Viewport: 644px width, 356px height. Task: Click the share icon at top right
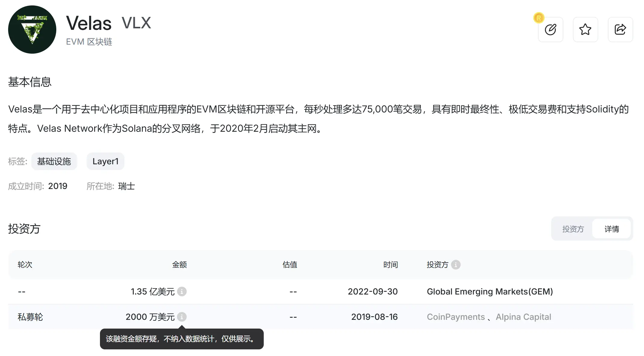pos(620,30)
